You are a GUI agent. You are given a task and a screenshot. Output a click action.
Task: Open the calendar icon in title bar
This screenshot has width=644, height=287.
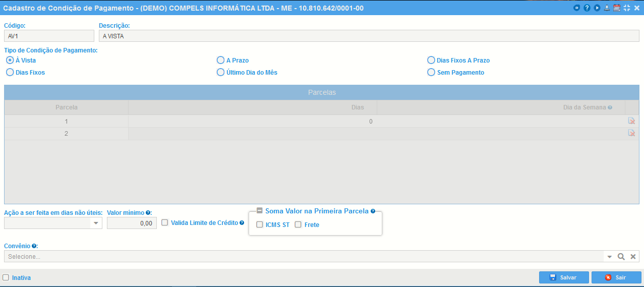[616, 8]
